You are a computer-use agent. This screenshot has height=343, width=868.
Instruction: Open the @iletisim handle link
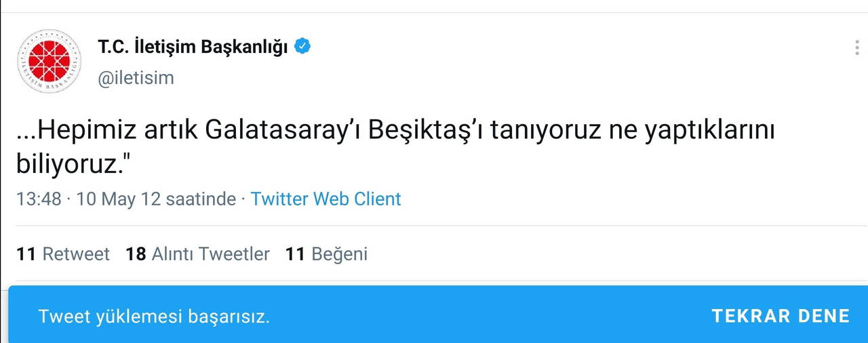(x=136, y=78)
